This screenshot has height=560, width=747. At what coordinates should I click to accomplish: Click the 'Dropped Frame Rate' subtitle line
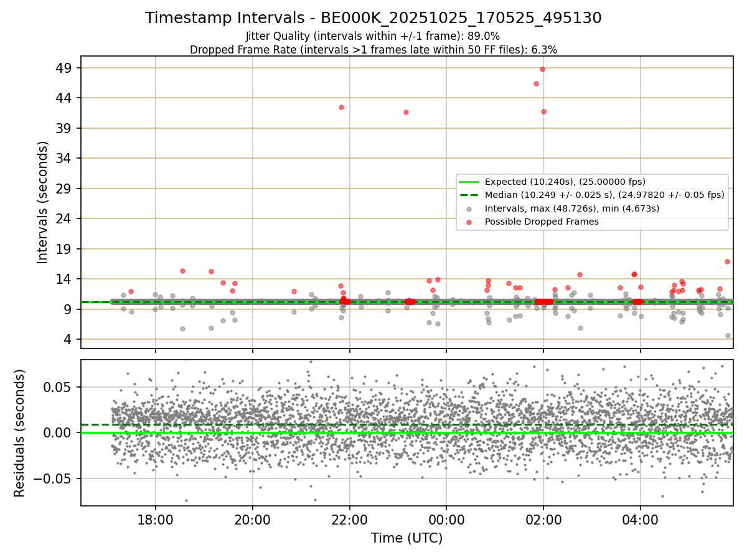click(x=373, y=50)
